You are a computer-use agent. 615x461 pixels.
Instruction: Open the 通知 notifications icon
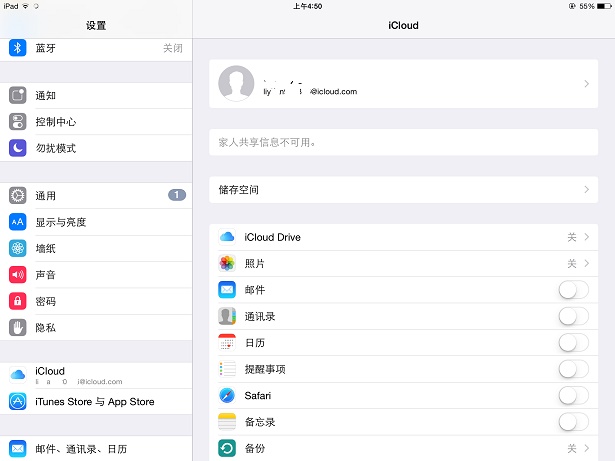[18, 95]
